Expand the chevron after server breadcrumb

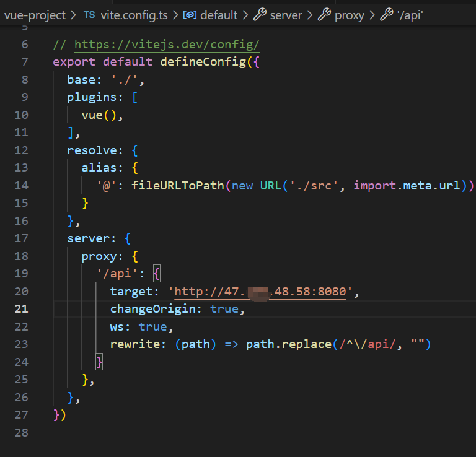coord(310,15)
